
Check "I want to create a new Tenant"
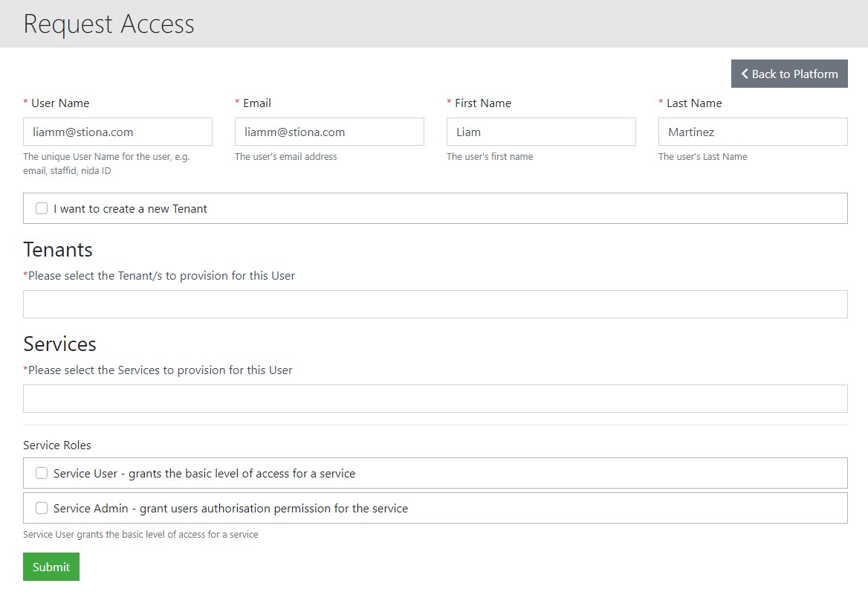click(41, 208)
